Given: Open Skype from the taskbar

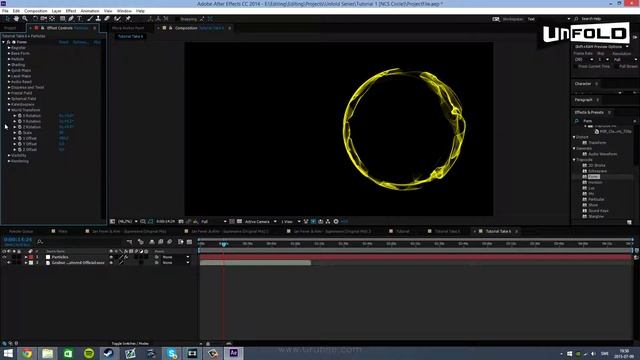Looking at the screenshot, I should click(172, 353).
